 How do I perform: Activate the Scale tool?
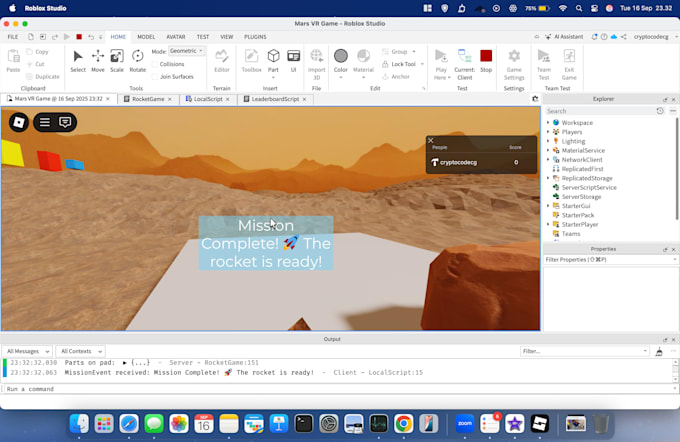click(x=117, y=61)
